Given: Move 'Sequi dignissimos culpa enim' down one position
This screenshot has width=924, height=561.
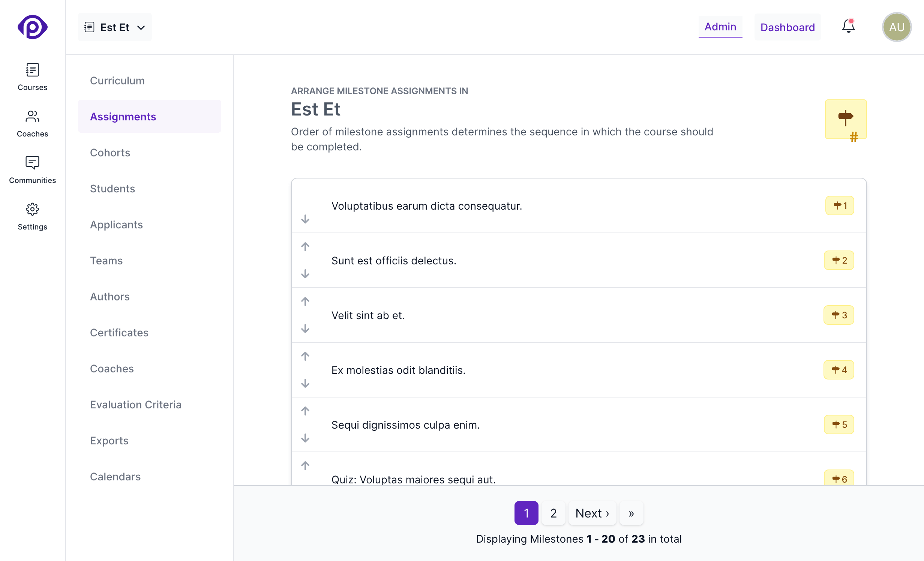Looking at the screenshot, I should pyautogui.click(x=305, y=438).
